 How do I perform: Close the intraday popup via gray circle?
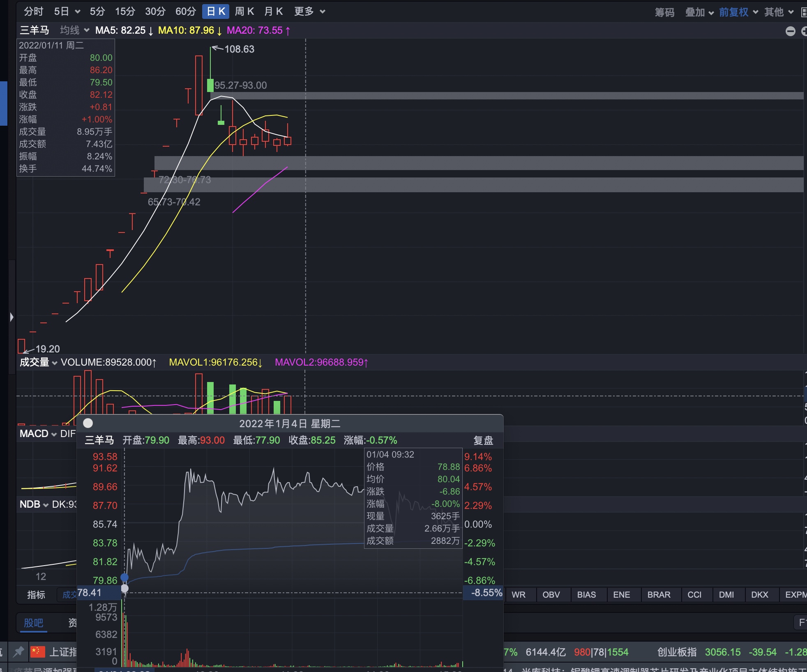click(88, 423)
